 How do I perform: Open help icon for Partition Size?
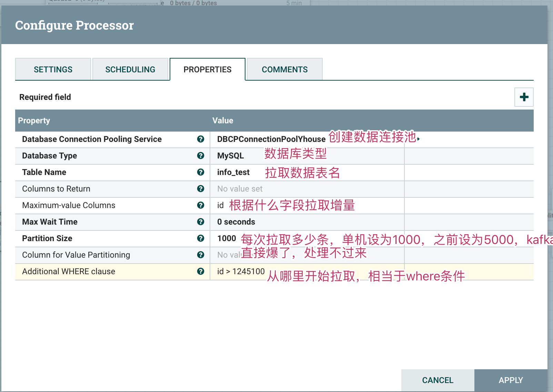(201, 238)
